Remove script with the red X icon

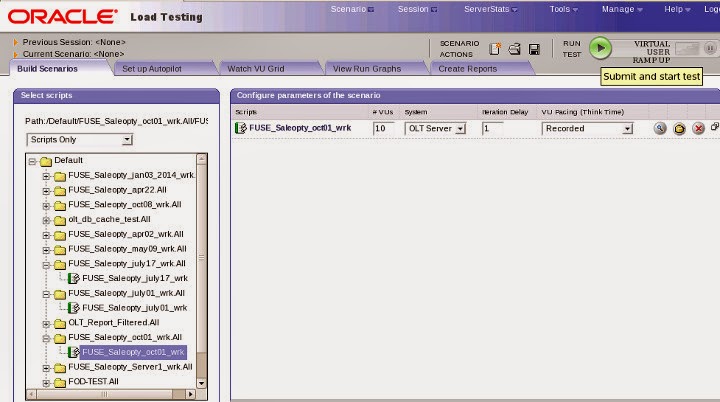click(698, 129)
